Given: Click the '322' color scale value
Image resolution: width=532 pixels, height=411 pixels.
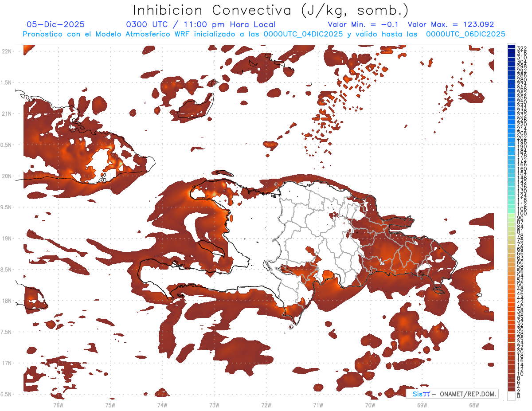Looking at the screenshot, I should coord(522,48).
